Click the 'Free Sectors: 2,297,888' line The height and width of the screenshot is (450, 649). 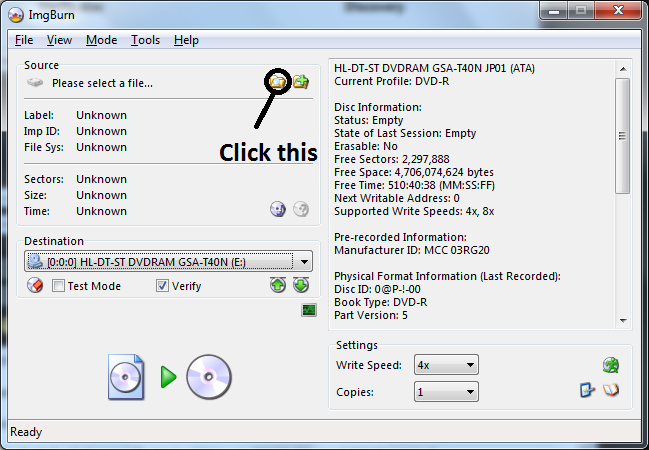pos(392,159)
